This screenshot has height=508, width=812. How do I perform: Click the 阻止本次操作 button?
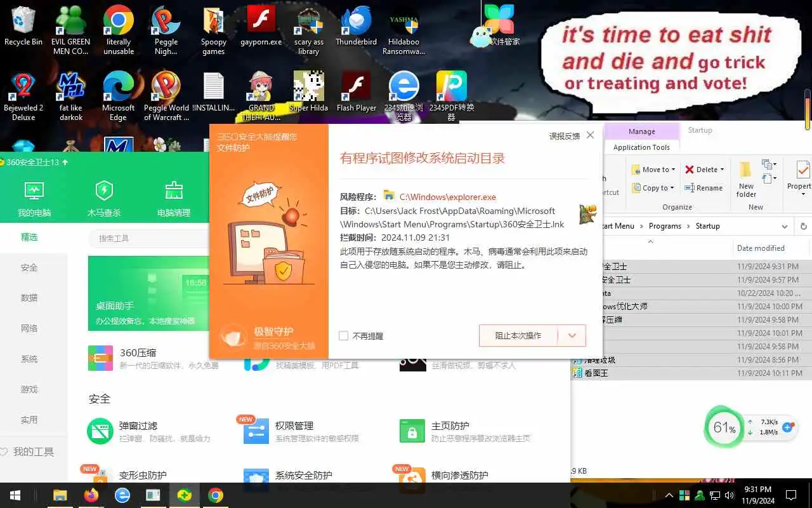[x=518, y=336]
